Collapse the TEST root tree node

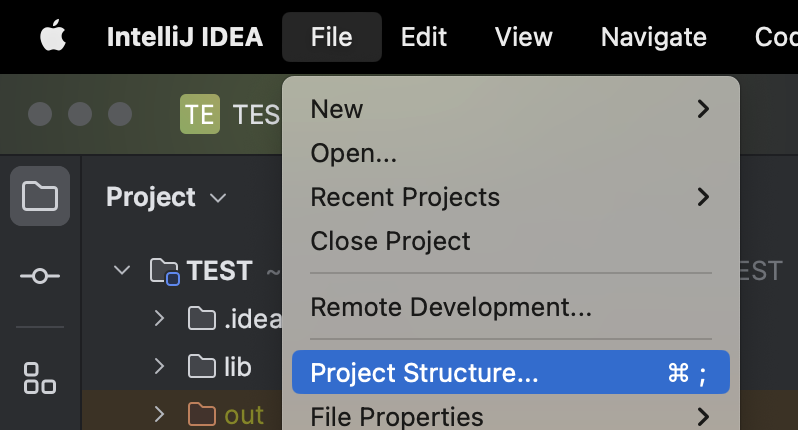tap(122, 271)
